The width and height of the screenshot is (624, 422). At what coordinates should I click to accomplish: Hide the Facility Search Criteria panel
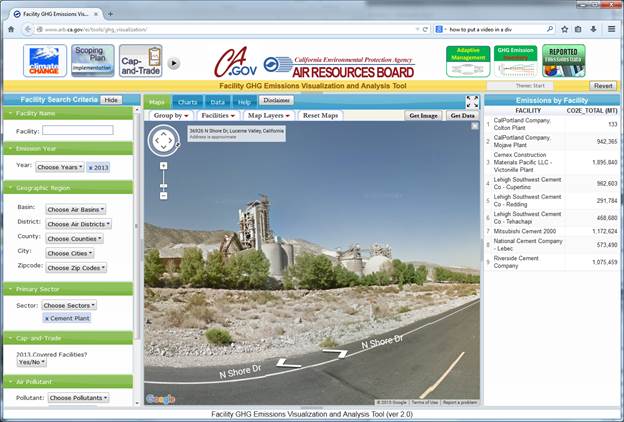111,100
